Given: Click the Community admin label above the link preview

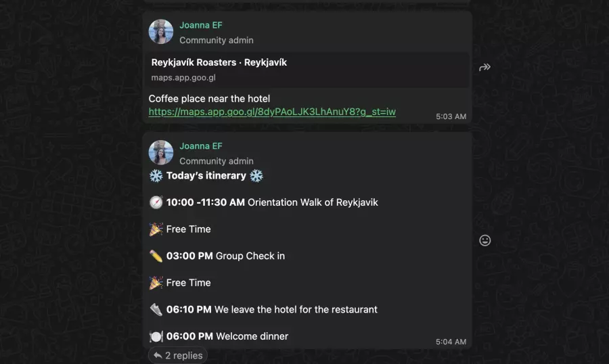Looking at the screenshot, I should [217, 41].
